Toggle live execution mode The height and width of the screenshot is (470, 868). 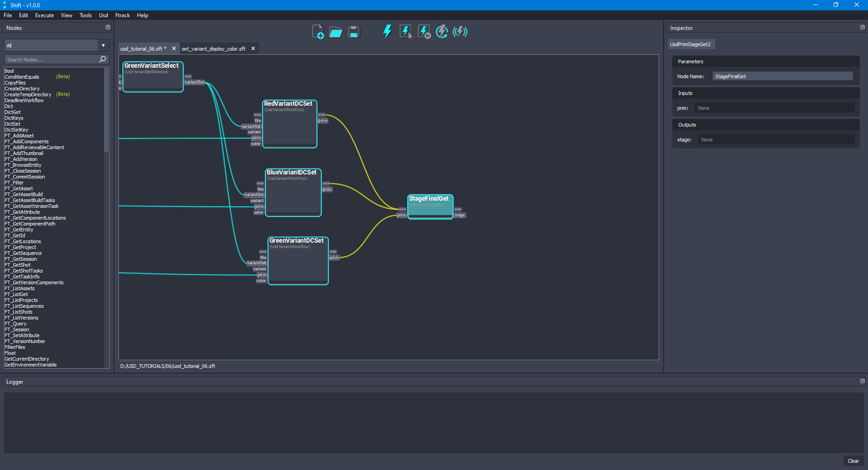(460, 32)
